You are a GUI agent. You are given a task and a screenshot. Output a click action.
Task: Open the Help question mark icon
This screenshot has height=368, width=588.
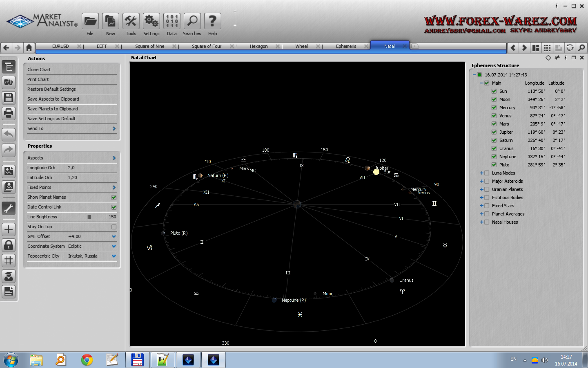[212, 21]
